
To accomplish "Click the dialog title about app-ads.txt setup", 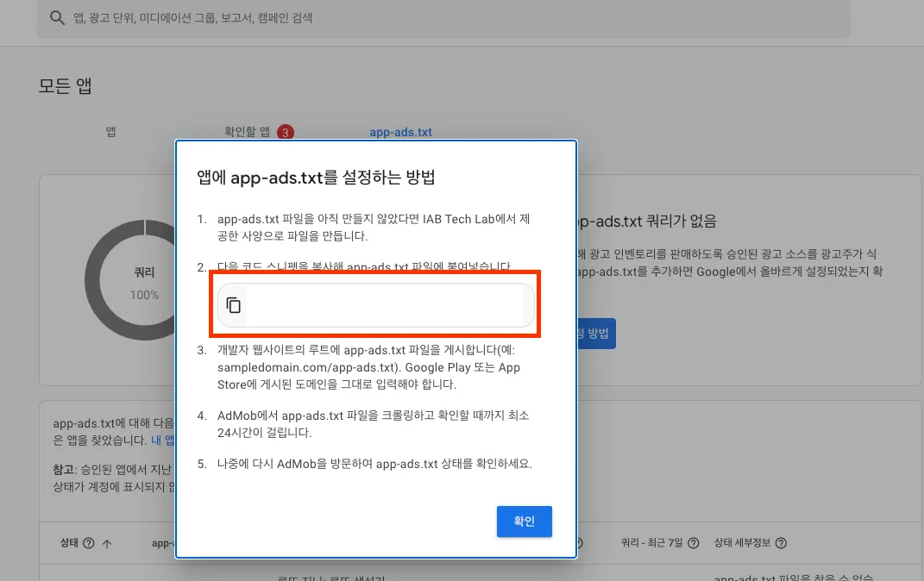I will 316,178.
